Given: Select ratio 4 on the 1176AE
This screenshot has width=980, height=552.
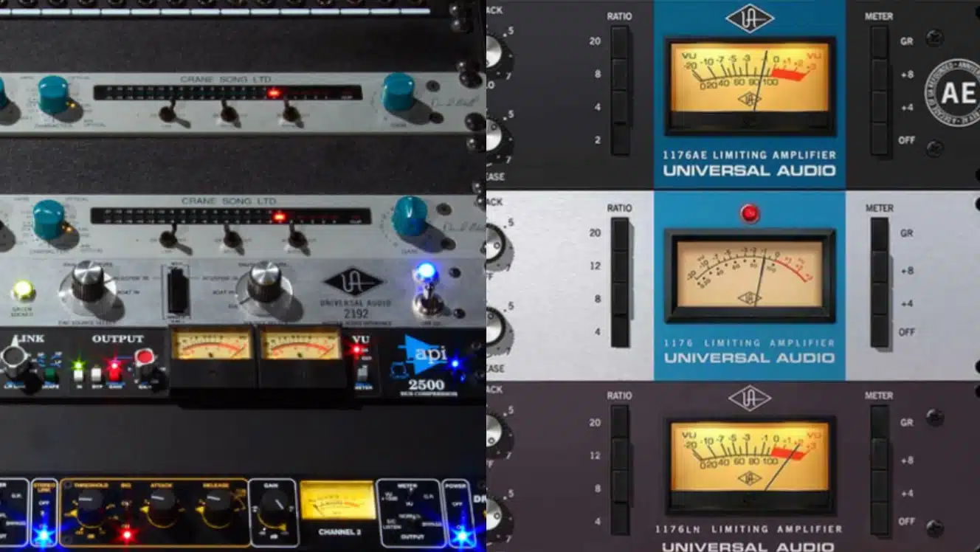Looking at the screenshot, I should 620,107.
